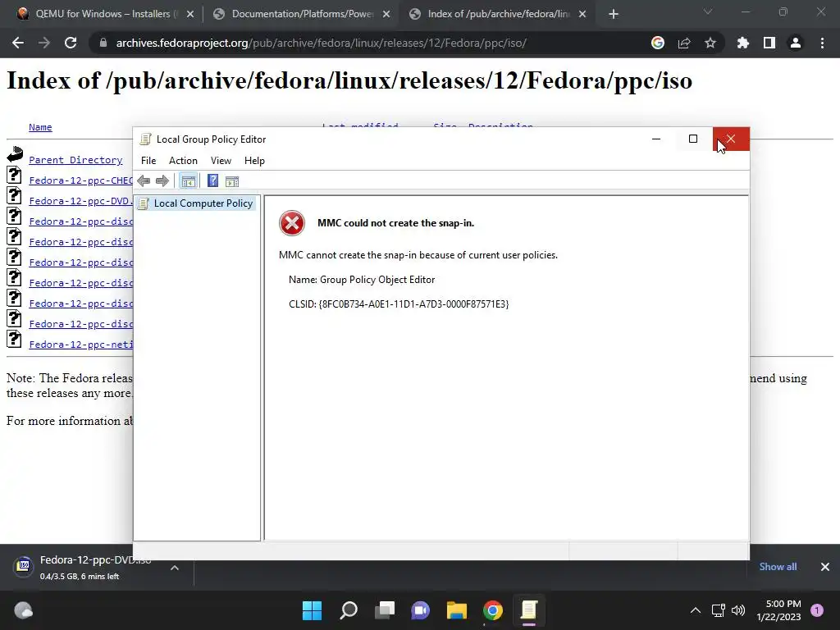Open the Help menu in Group Policy Editor

click(254, 161)
